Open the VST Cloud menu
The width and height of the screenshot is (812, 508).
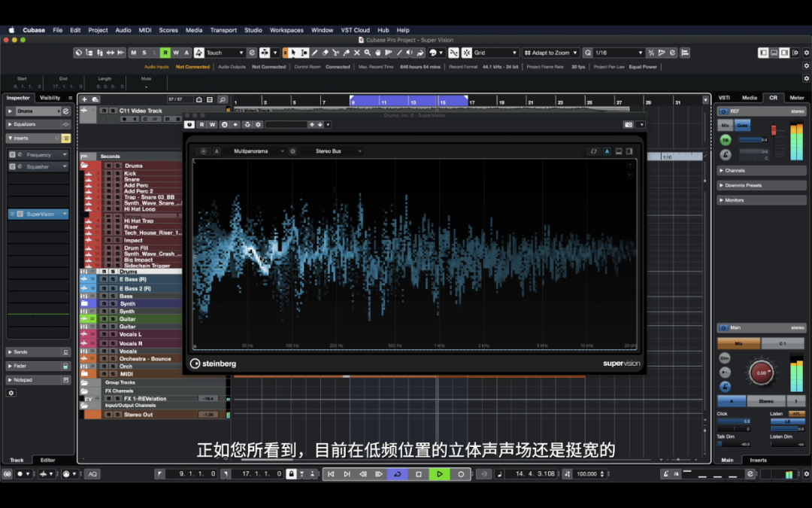355,30
